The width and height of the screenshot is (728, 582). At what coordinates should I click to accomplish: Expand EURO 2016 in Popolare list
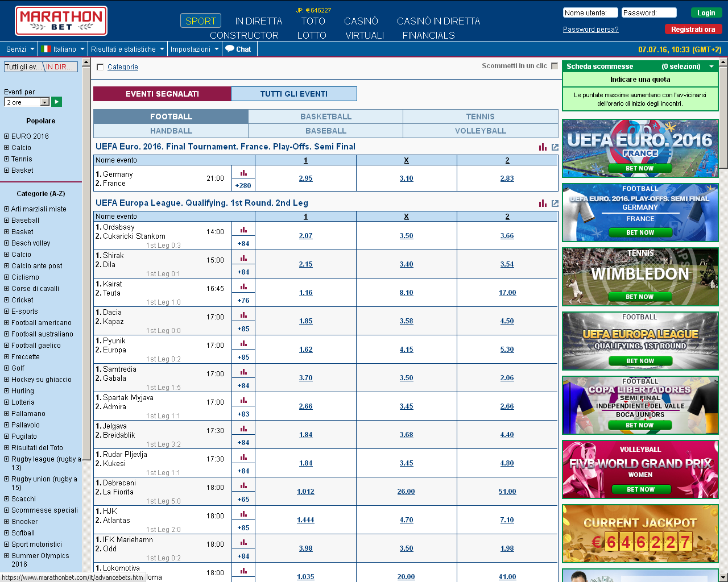coord(6,136)
